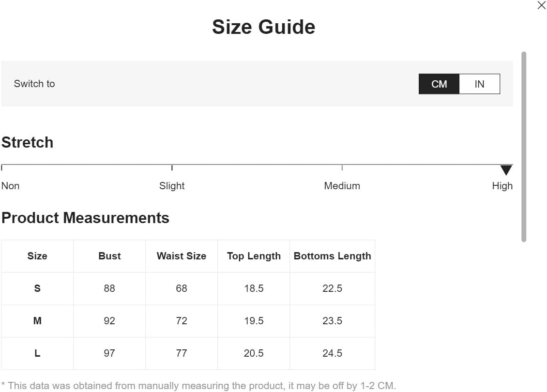Click the Waist Size column header
547x392 pixels.
[x=182, y=256]
